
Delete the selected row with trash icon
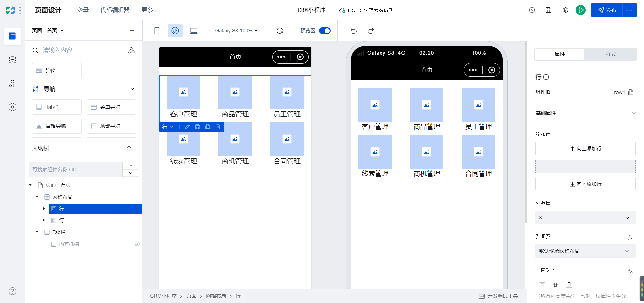point(218,127)
